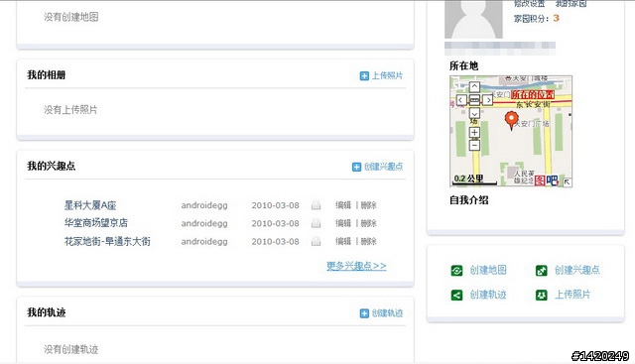The image size is (635, 364).
Task: Pan the map up with the arrow button
Action: point(474,86)
